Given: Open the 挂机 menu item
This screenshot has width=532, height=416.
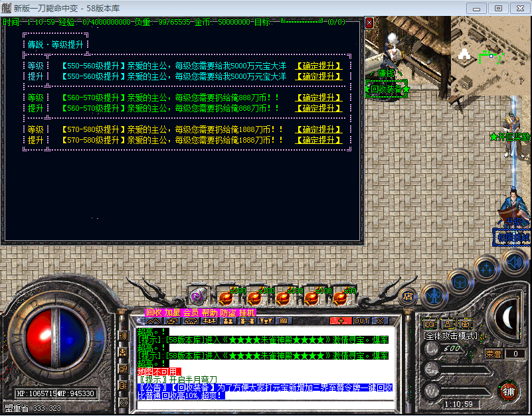Looking at the screenshot, I should [246, 312].
